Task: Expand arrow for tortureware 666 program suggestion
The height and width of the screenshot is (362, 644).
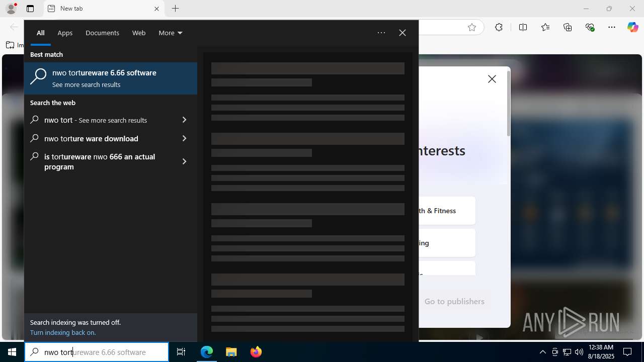Action: coord(184,161)
